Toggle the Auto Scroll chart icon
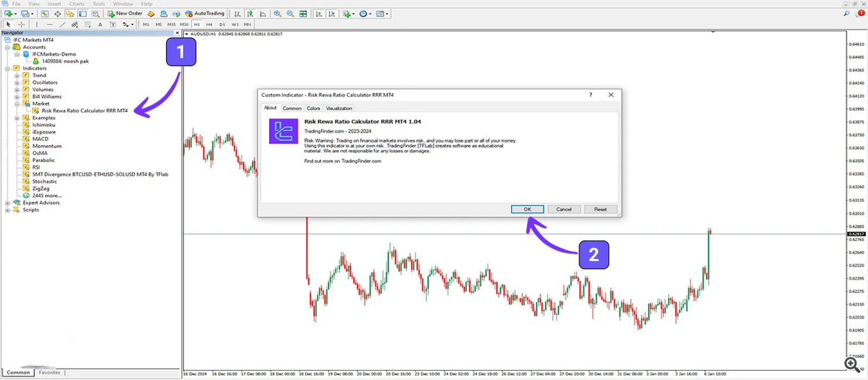The image size is (868, 380). pos(319,13)
